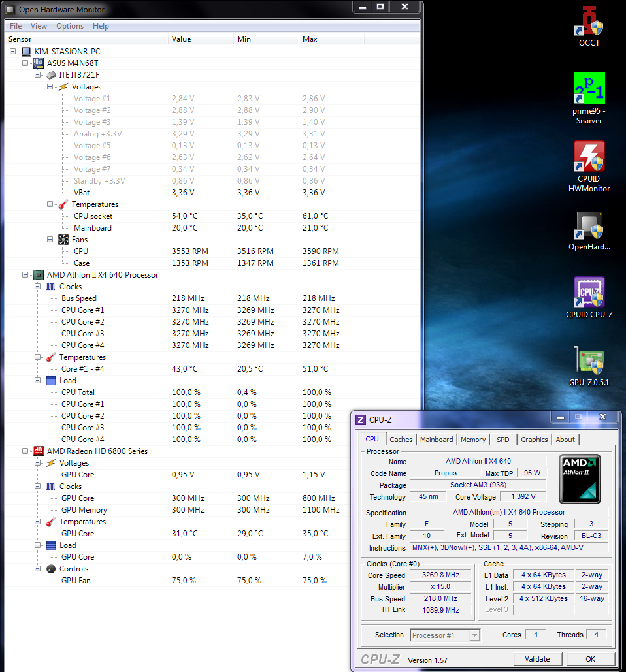Click the clock icon above GPU Core 300 MHz

[x=51, y=487]
